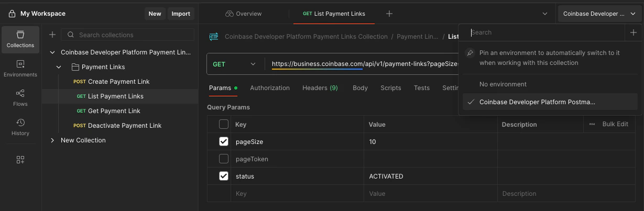The height and width of the screenshot is (211, 644).
Task: Click the Overview tab icon
Action: (229, 14)
